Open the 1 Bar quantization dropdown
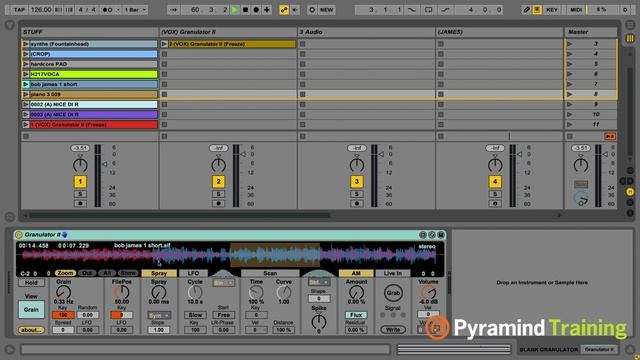640x360 pixels. click(136, 10)
